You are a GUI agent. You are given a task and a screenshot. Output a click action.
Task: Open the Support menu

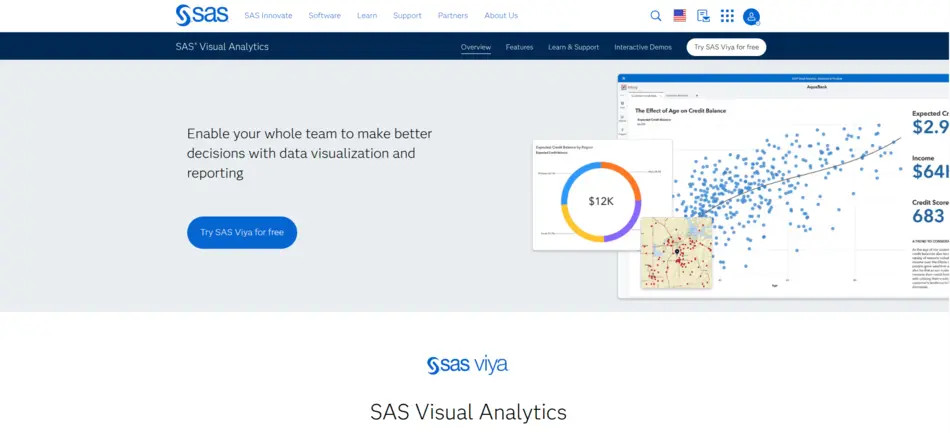(x=407, y=16)
